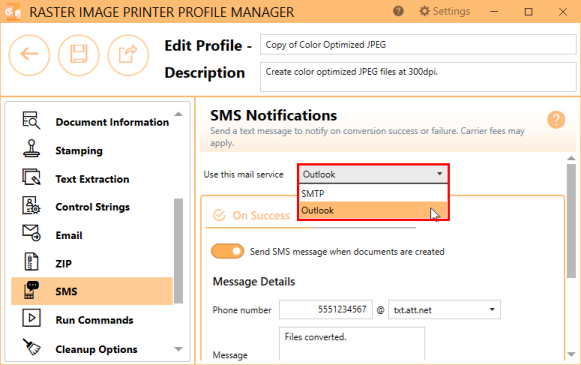Click the Document Information magnifier icon

click(x=31, y=120)
